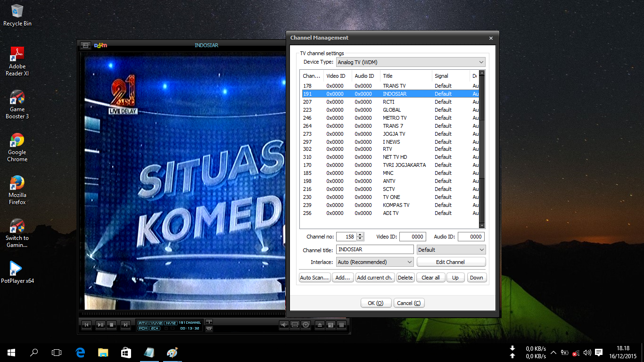Open the Store icon on the taskbar
Screen dimensions: 644x362
(126, 352)
